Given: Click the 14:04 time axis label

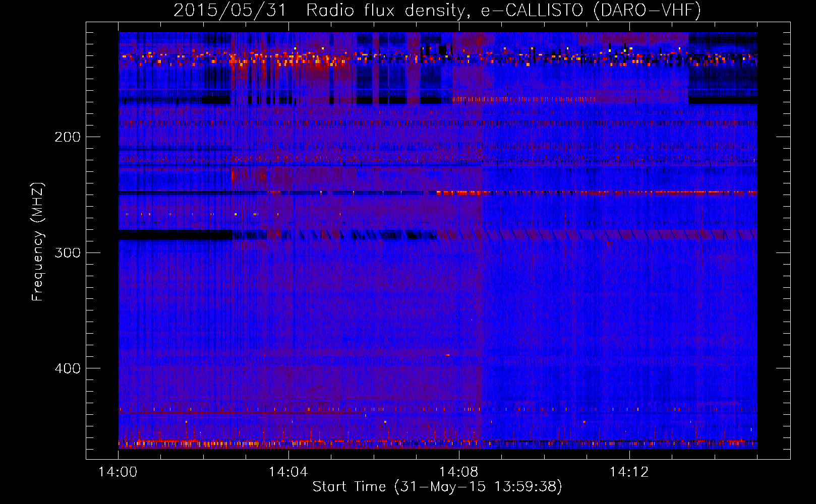Looking at the screenshot, I should (x=288, y=472).
